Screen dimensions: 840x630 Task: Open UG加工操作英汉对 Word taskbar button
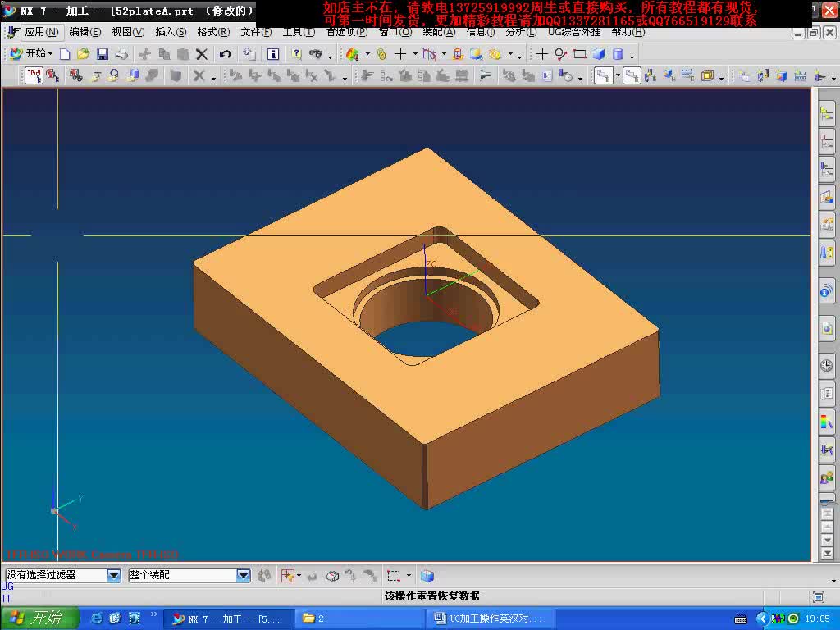(491, 619)
